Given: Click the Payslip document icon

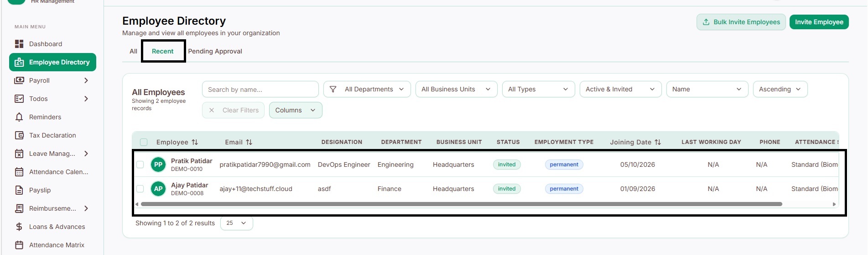Looking at the screenshot, I should pos(19,190).
